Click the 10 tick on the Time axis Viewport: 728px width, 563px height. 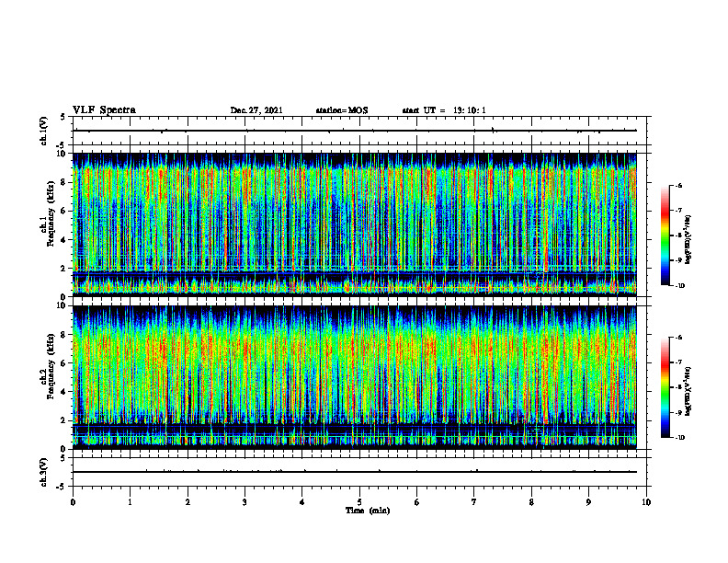tap(646, 502)
